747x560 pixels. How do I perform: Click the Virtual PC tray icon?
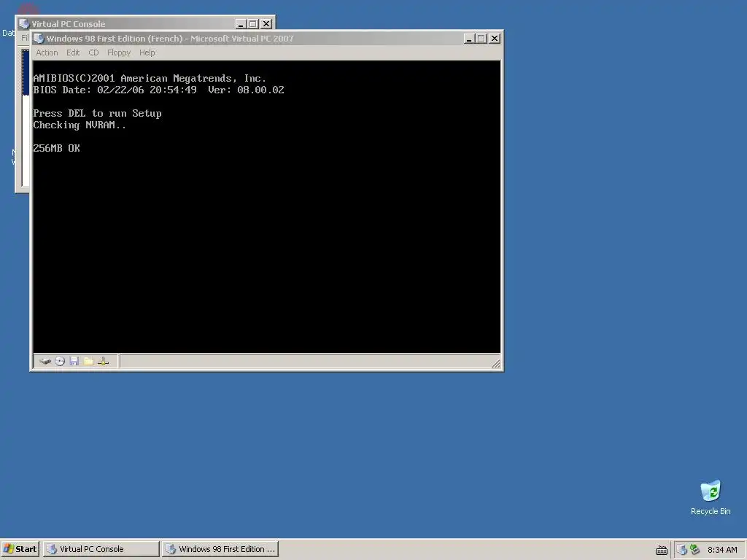(x=682, y=550)
